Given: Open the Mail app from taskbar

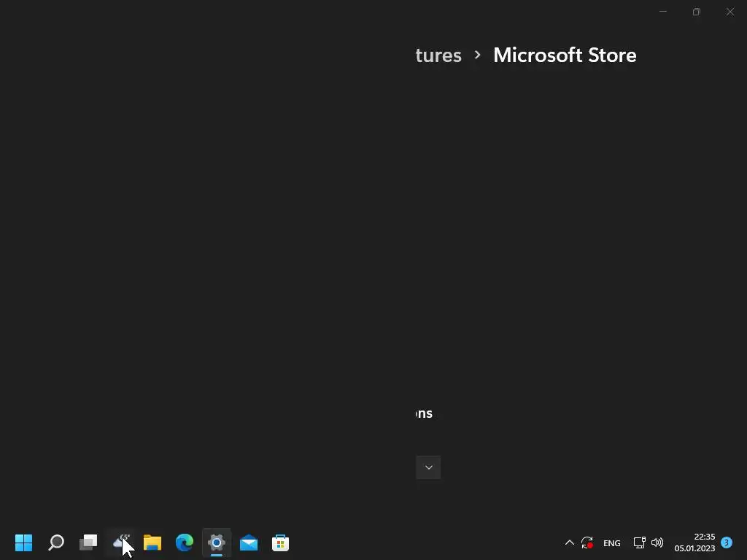Looking at the screenshot, I should pos(249,542).
